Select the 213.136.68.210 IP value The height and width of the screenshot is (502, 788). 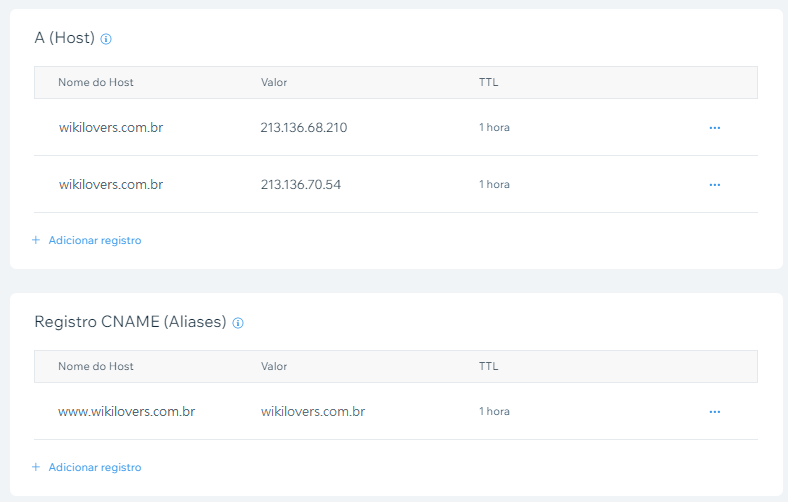[304, 128]
